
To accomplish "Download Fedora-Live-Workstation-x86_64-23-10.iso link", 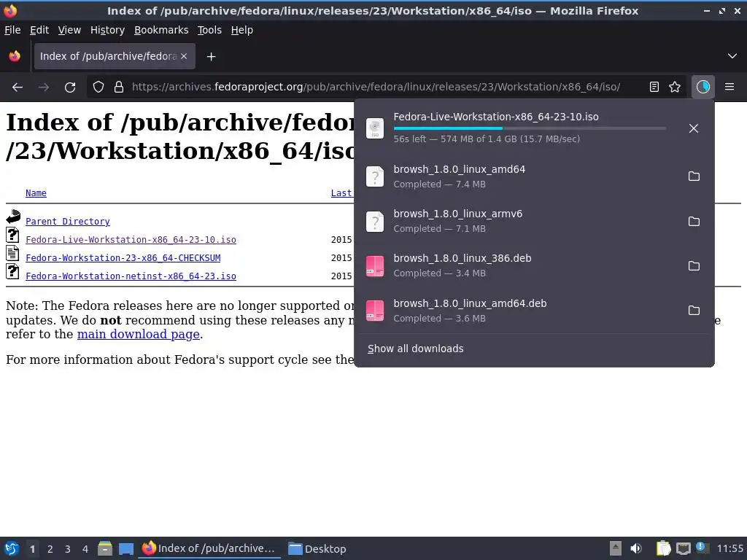I will pos(131,239).
